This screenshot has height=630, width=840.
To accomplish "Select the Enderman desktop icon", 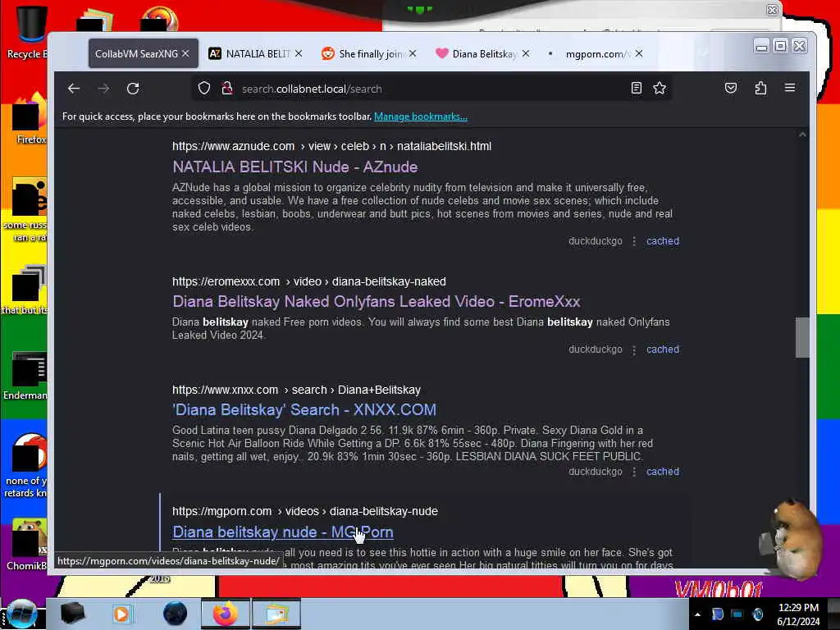I will [x=27, y=375].
